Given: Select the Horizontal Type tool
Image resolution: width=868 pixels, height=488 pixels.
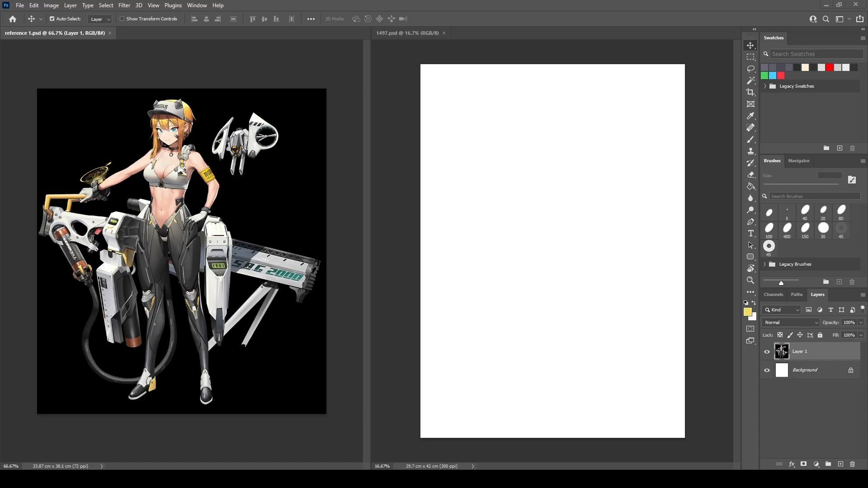Looking at the screenshot, I should point(750,233).
